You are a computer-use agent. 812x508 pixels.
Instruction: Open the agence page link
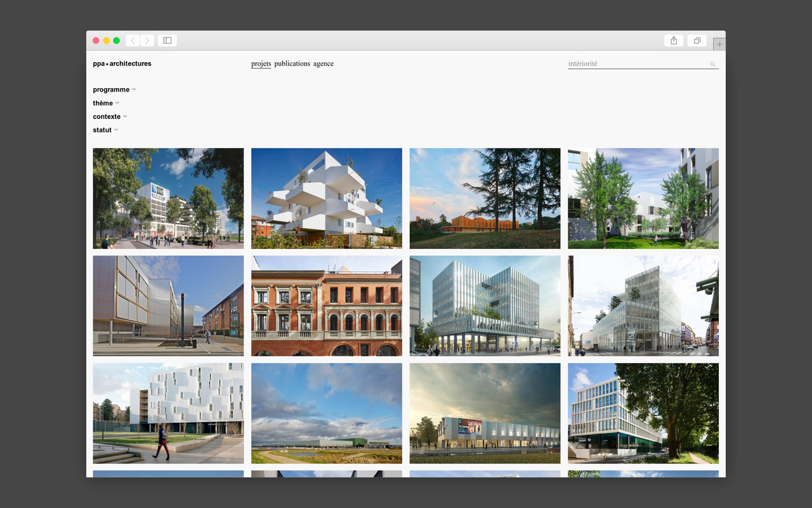click(323, 63)
